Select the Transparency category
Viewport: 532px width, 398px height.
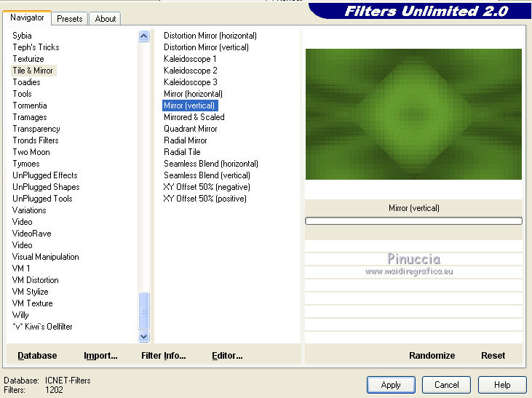pyautogui.click(x=36, y=129)
